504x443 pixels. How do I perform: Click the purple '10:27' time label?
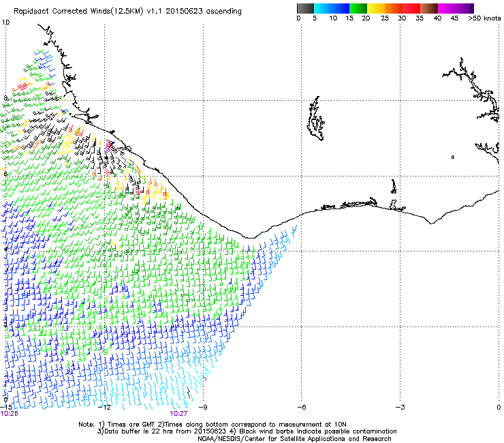pyautogui.click(x=178, y=414)
